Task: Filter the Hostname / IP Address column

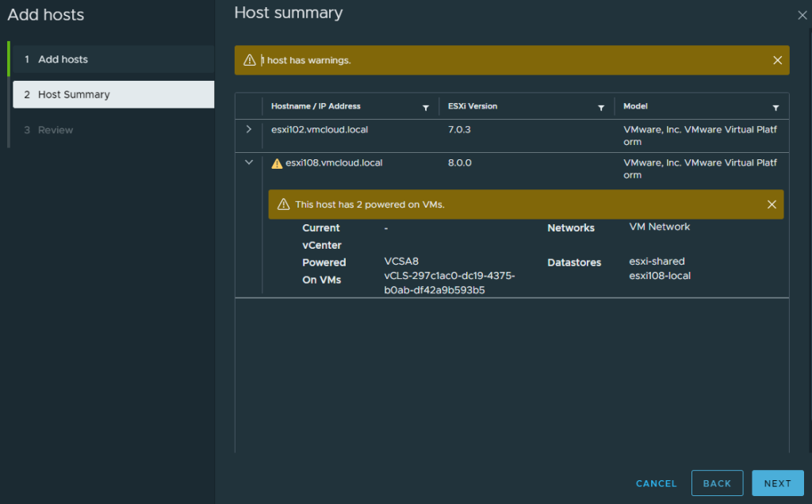Action: (426, 107)
